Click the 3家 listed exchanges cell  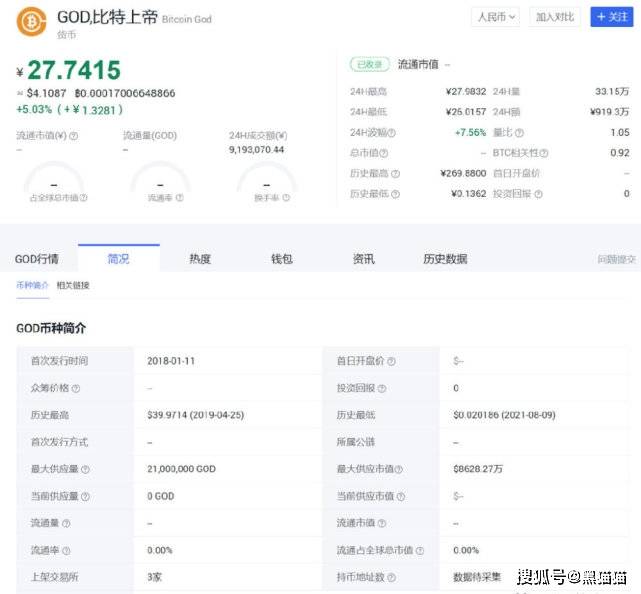click(155, 577)
